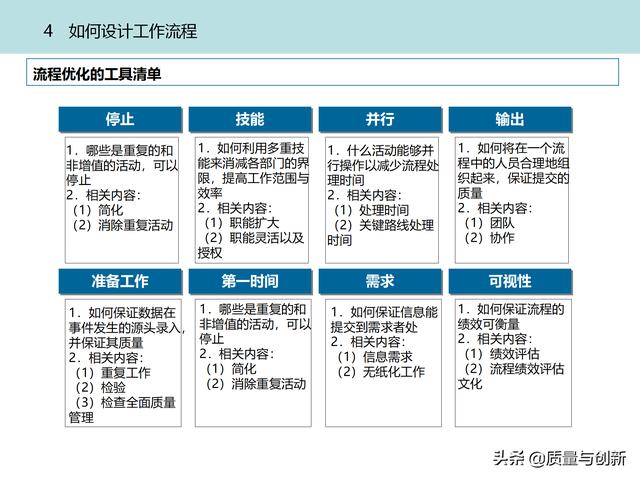Click the 可视性 header box

coord(510,281)
